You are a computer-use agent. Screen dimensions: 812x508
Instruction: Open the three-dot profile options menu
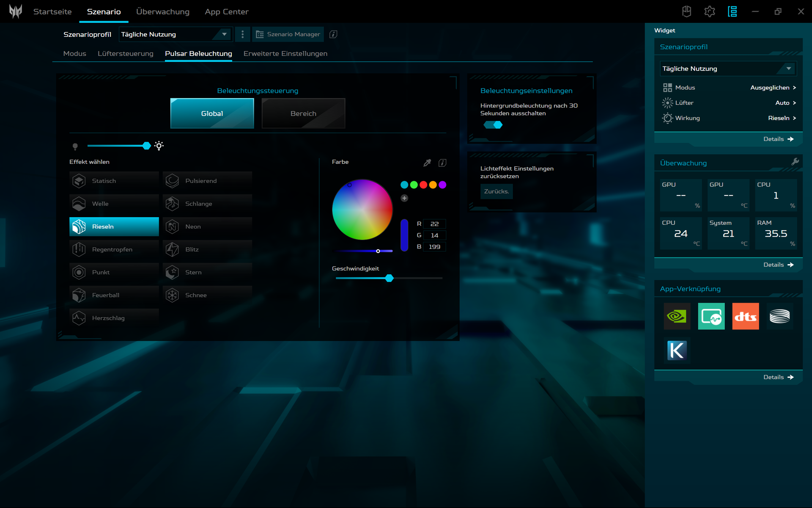[242, 34]
